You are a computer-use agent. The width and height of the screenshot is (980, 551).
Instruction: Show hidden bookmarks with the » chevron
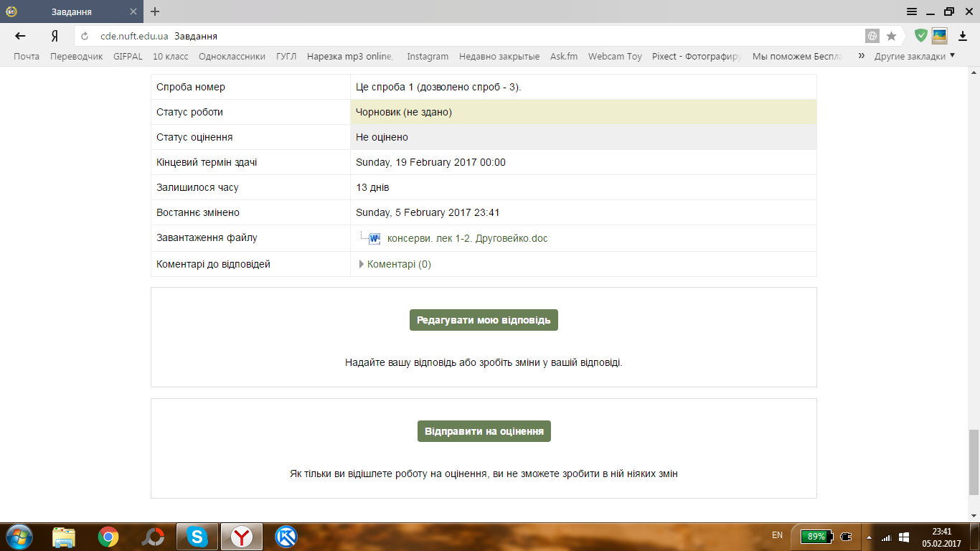click(x=861, y=56)
